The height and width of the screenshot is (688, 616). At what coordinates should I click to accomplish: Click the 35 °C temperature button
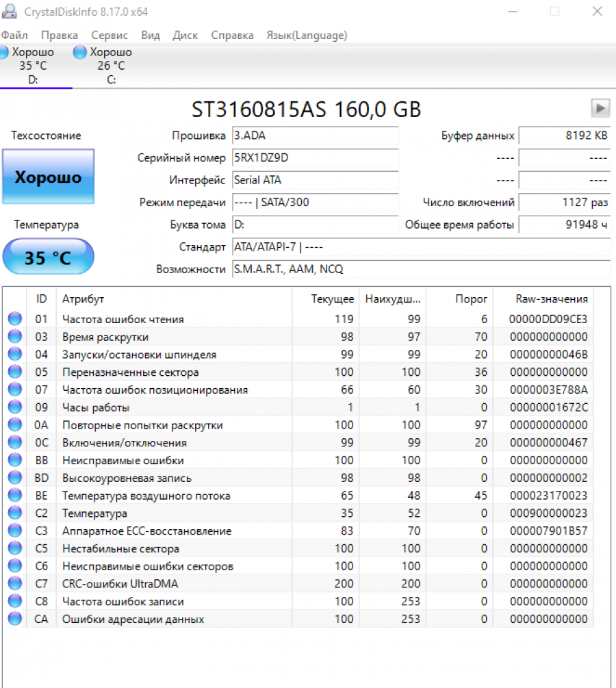[49, 257]
